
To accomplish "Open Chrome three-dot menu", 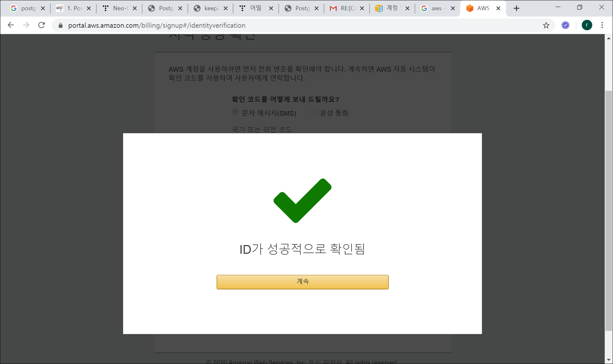I will click(x=602, y=25).
